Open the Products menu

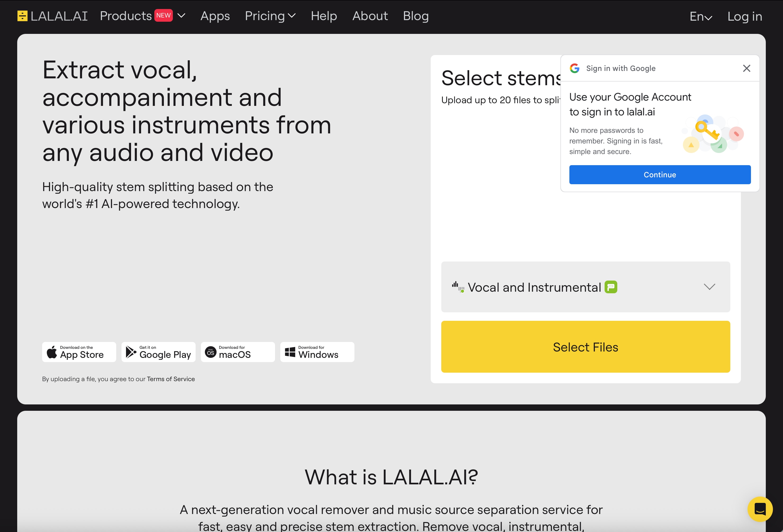click(x=126, y=16)
